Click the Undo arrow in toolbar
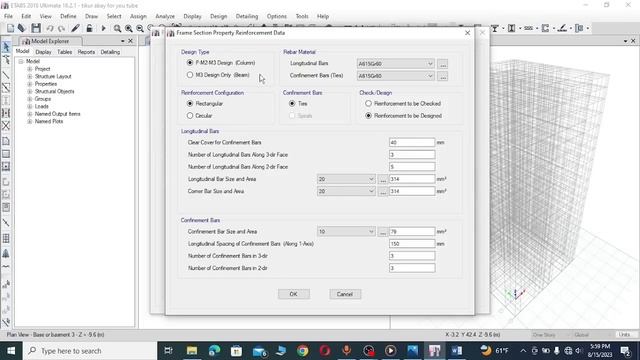 50,28
